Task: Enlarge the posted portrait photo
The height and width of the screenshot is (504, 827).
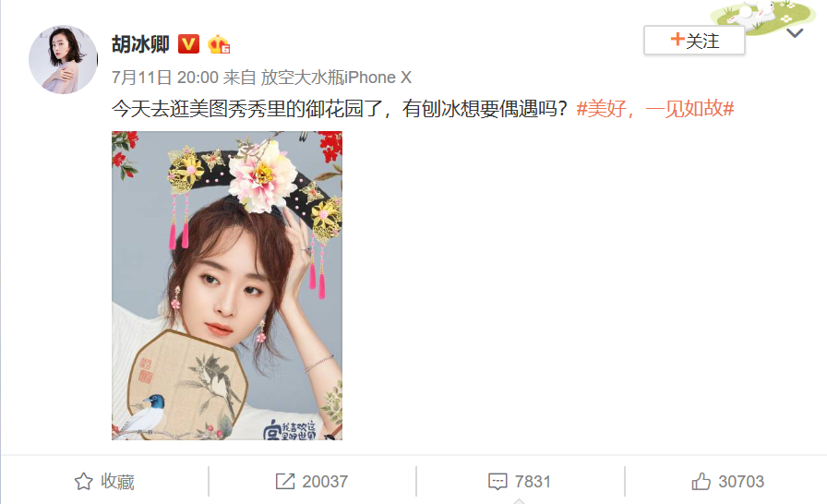Action: tap(227, 286)
